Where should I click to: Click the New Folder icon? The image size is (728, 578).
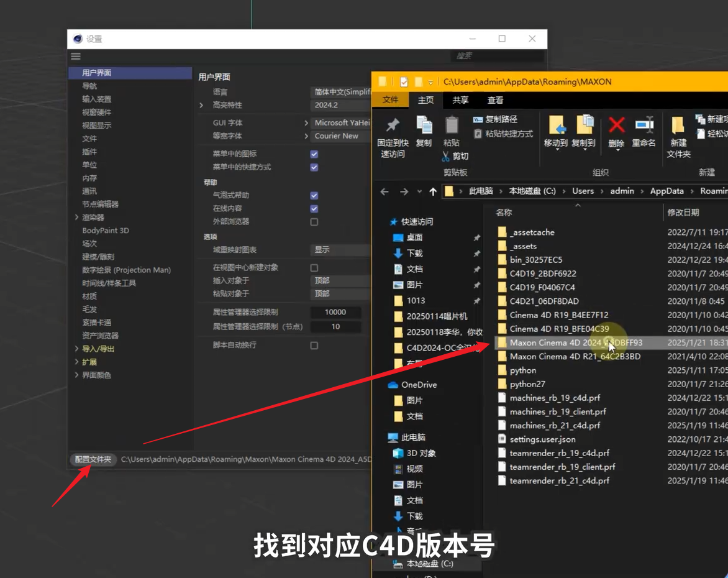678,126
